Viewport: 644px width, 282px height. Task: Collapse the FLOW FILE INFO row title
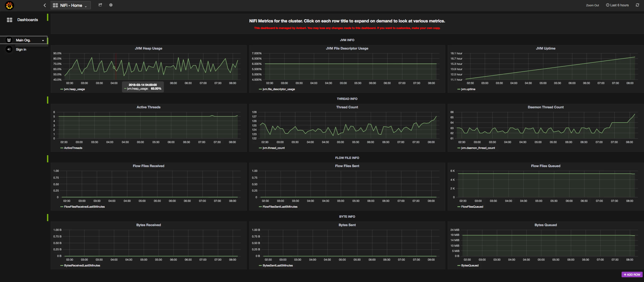[x=347, y=158]
